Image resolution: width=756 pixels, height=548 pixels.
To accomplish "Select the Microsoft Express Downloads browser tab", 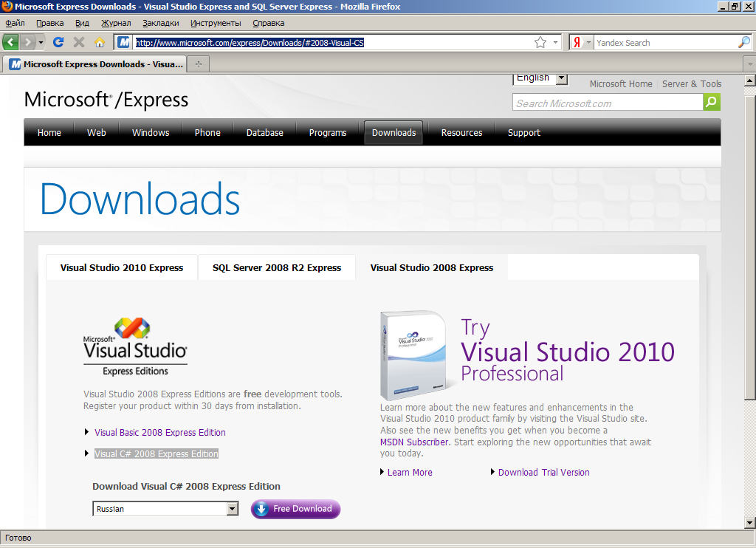I will coord(95,64).
